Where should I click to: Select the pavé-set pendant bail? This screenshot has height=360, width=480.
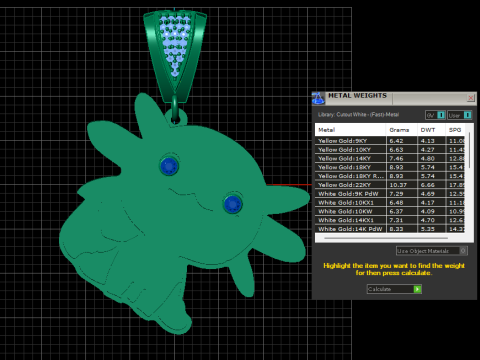[175, 55]
